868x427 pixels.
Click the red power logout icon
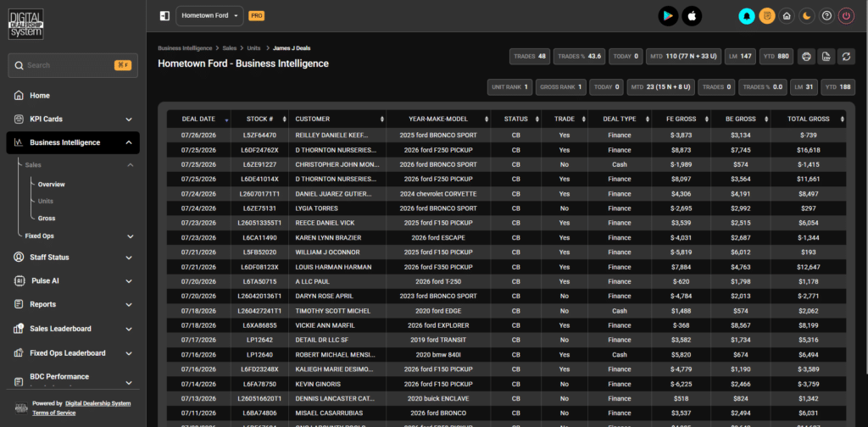pos(847,16)
